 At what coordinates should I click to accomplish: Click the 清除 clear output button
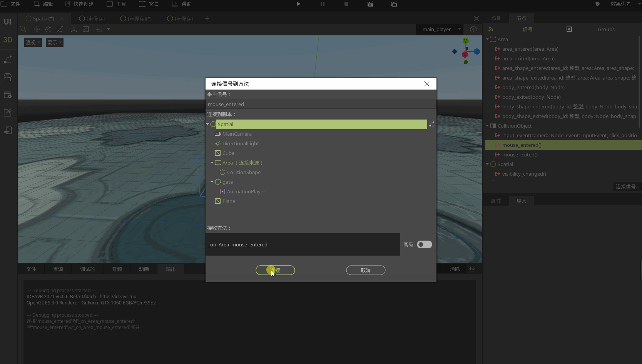(455, 269)
